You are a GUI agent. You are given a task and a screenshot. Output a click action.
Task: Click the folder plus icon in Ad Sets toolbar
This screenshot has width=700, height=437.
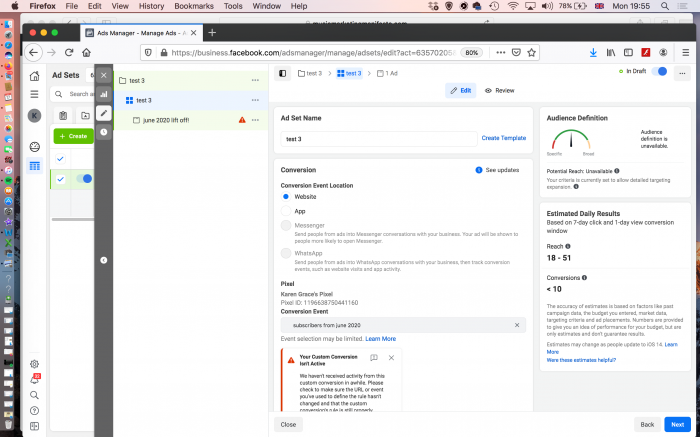(x=85, y=116)
